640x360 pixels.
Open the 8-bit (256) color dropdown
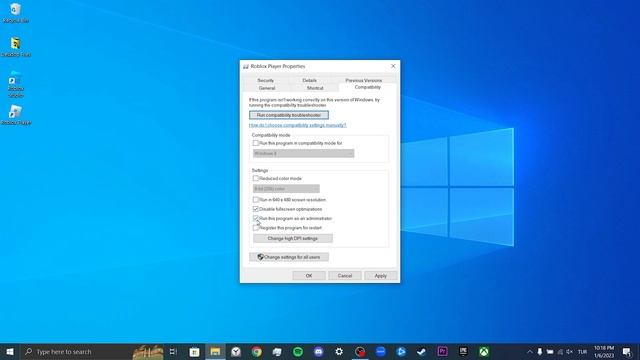(286, 189)
